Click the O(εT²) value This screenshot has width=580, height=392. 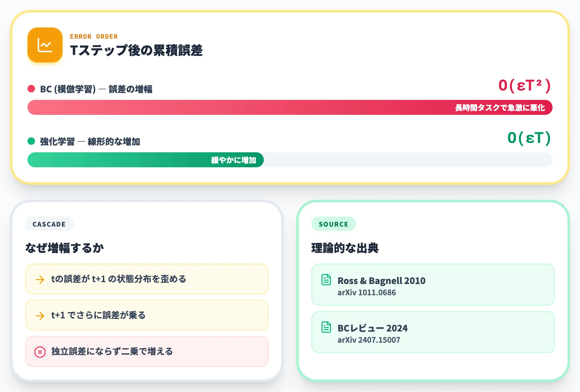click(x=525, y=86)
